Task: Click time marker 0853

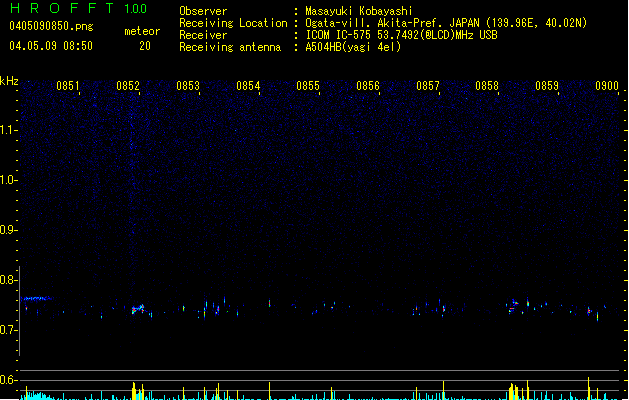Action: [188, 86]
